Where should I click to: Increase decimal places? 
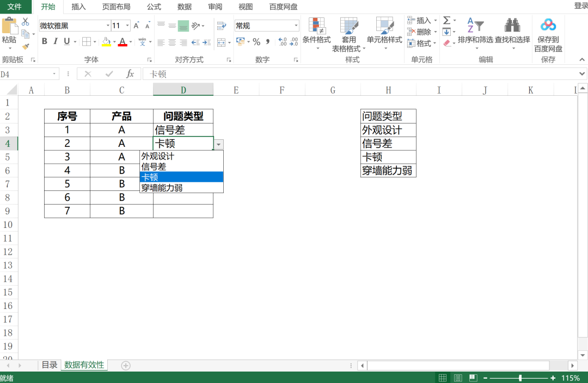[283, 41]
